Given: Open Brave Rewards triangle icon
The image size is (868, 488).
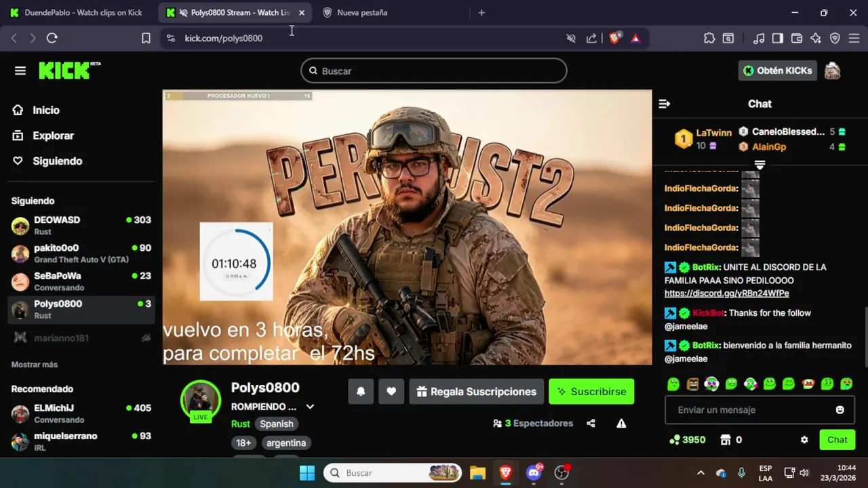Looking at the screenshot, I should point(635,38).
